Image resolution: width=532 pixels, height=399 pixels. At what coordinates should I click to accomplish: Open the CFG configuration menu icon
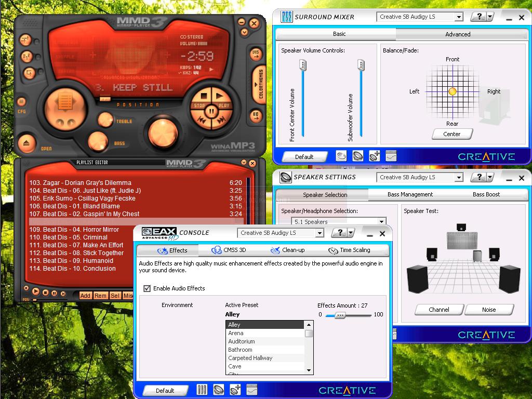21,101
